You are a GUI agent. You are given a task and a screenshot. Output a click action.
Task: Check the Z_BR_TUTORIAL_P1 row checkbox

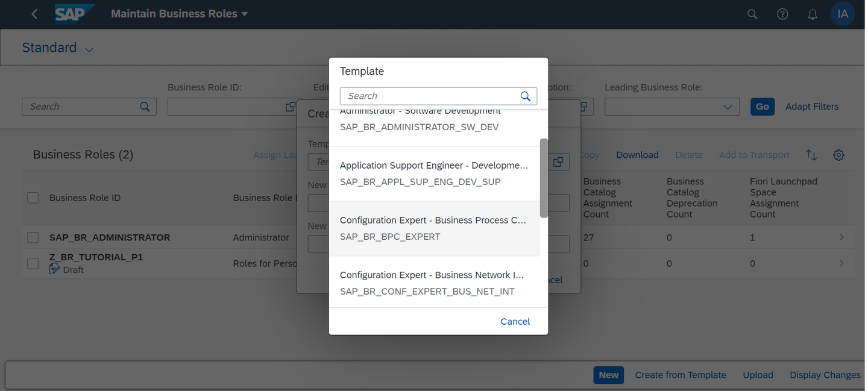(33, 263)
